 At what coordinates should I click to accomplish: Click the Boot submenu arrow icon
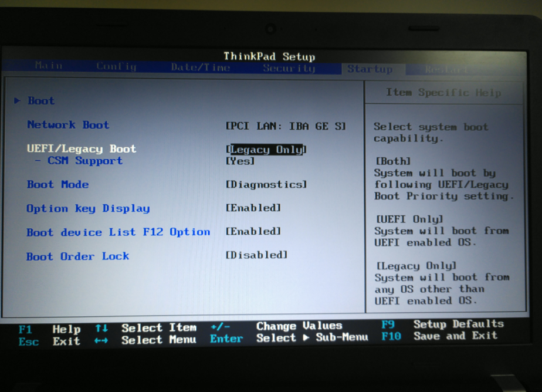(x=17, y=100)
